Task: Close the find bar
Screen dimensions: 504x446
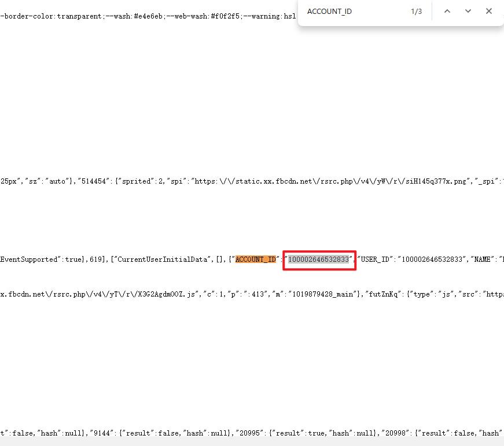Action: pos(489,12)
